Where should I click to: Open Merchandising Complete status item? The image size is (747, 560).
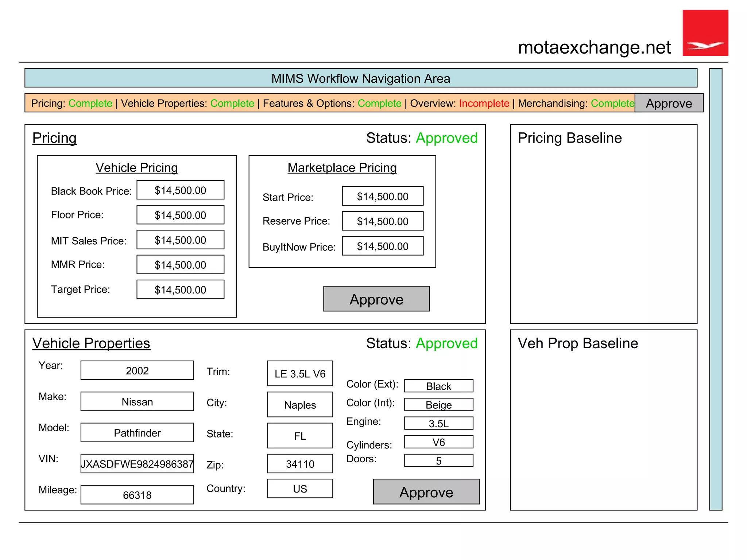(x=576, y=103)
